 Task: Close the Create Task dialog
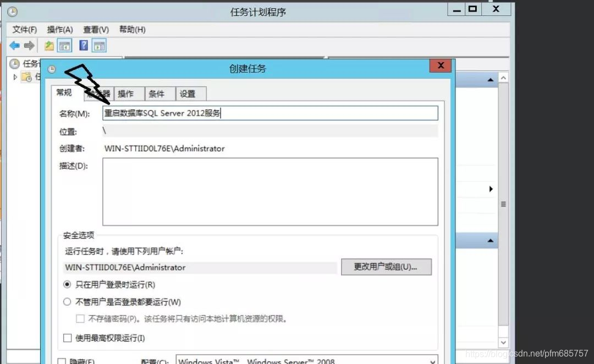(x=441, y=65)
